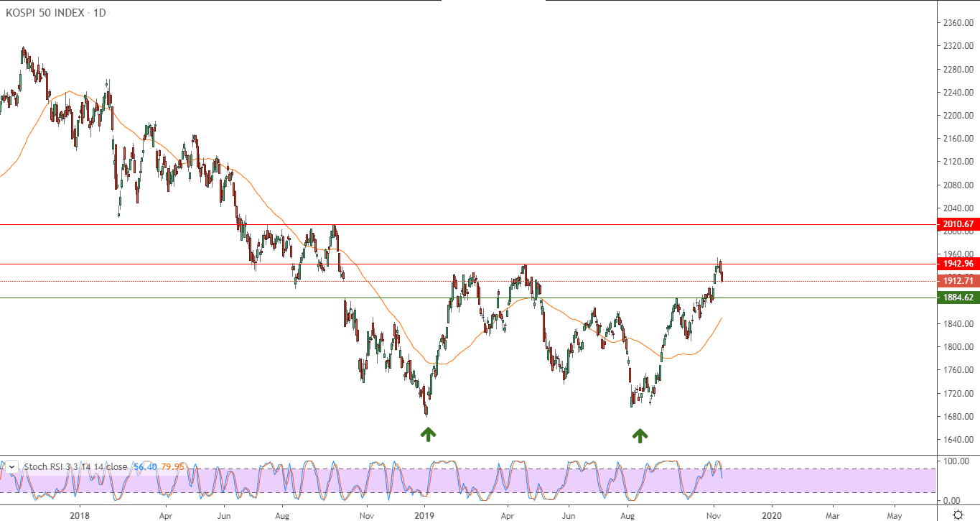Click the 1720.00 price axis label

[958, 394]
